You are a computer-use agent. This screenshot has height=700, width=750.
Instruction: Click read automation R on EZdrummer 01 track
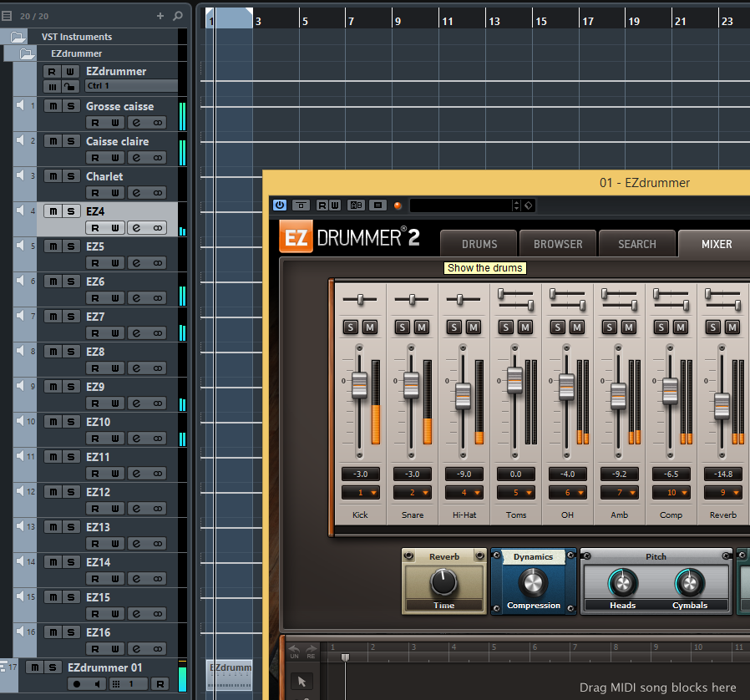160,684
